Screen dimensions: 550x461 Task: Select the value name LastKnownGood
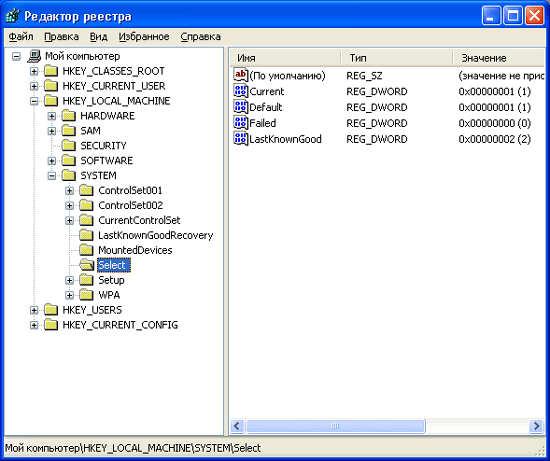[x=285, y=139]
